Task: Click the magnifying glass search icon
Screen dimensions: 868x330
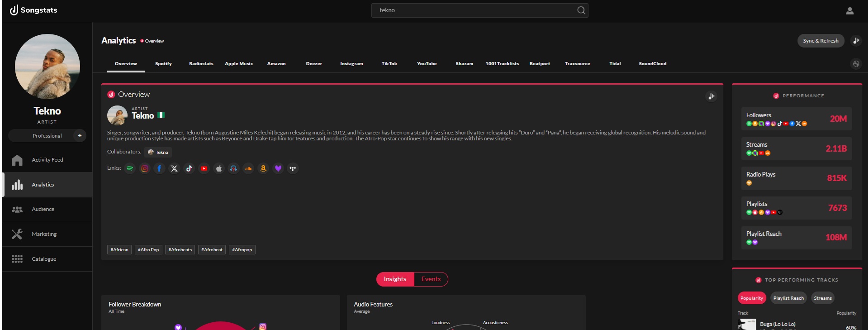Action: pos(581,10)
